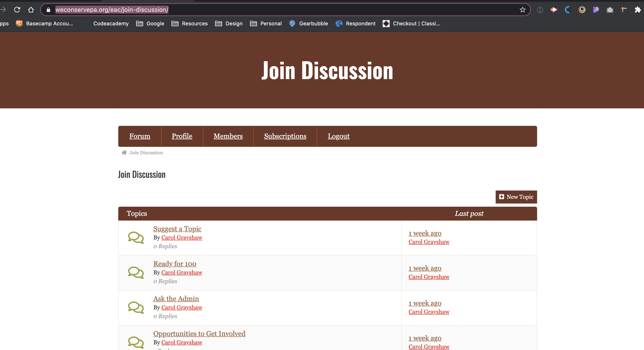
Task: Click the browser reload icon
Action: [x=17, y=10]
